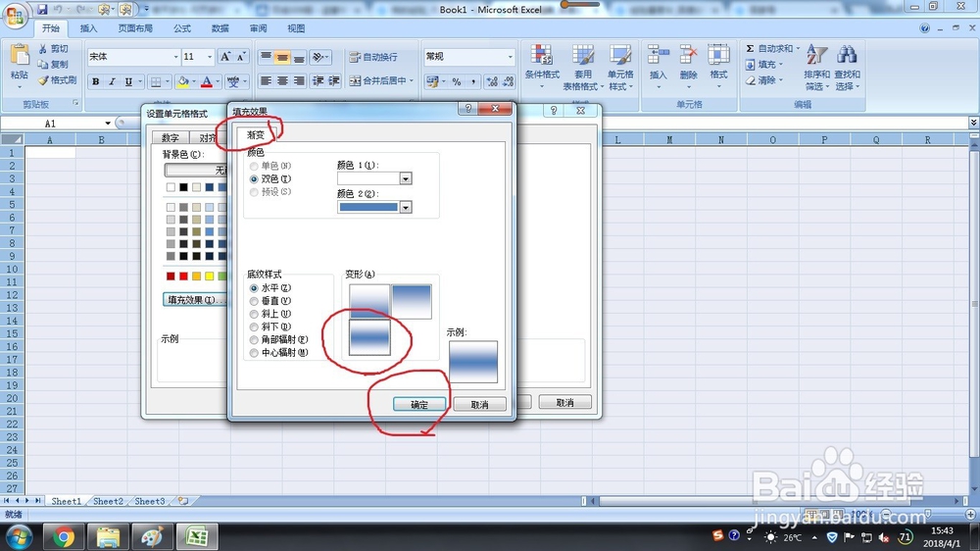Toggle Underline formatting

coord(128,81)
